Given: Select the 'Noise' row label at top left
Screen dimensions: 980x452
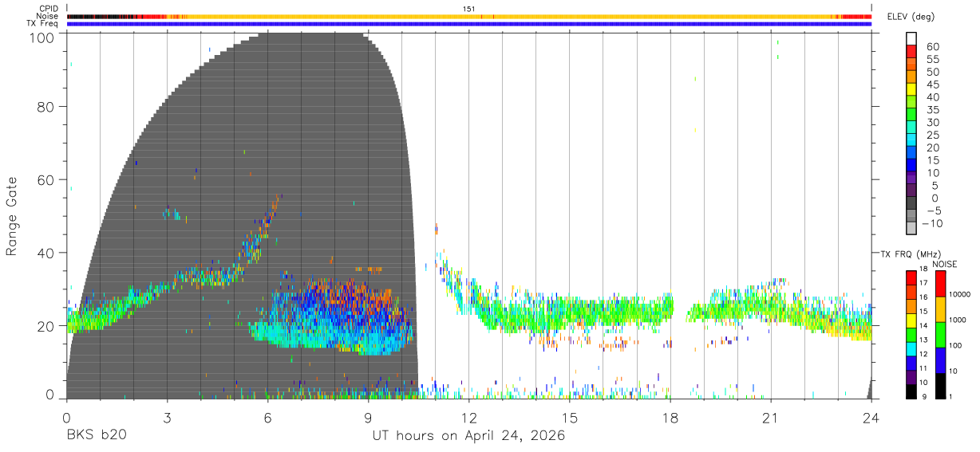Looking at the screenshot, I should click(47, 16).
